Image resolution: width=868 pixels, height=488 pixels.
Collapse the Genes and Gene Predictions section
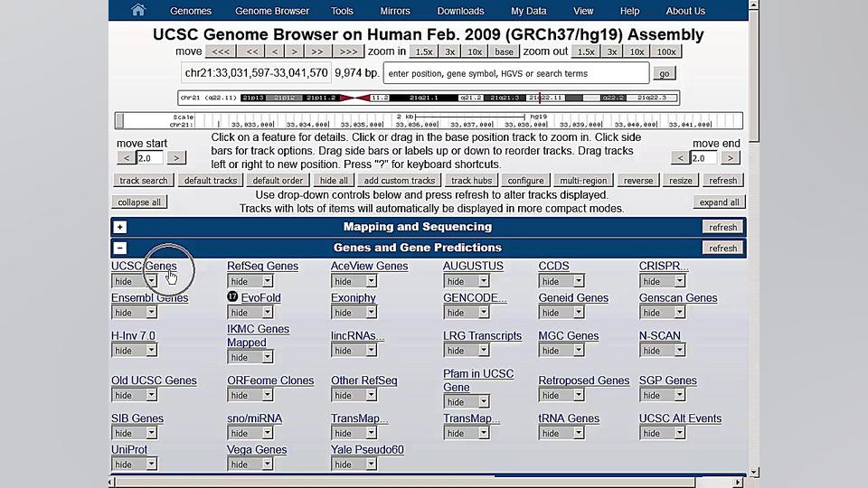point(120,248)
